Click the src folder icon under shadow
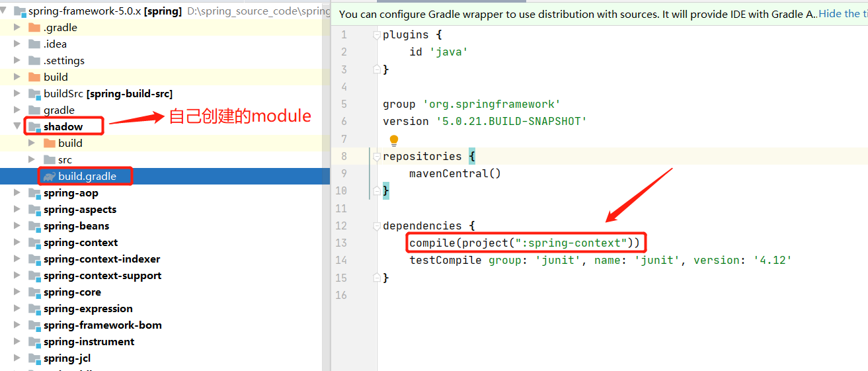 click(x=50, y=159)
